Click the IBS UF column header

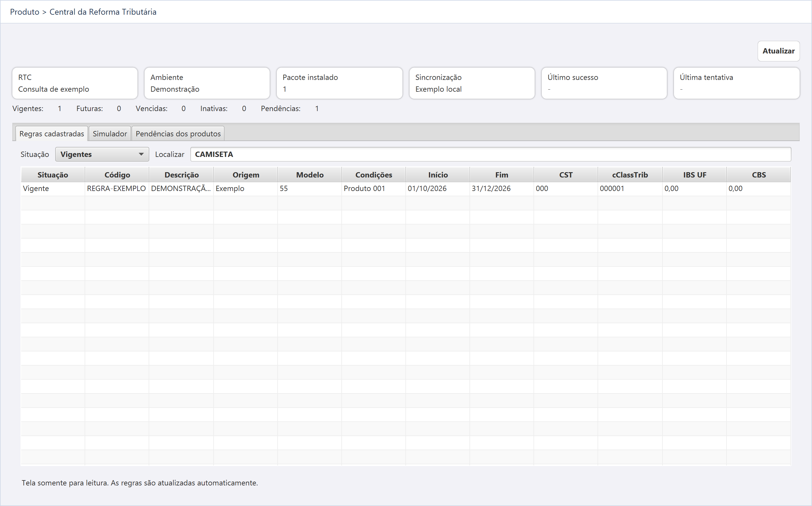[694, 175]
